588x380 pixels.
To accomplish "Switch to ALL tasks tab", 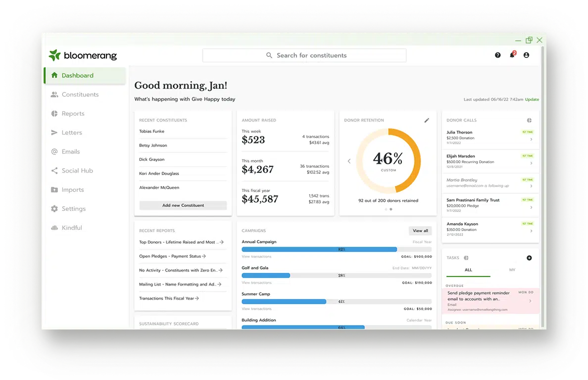I will click(468, 270).
